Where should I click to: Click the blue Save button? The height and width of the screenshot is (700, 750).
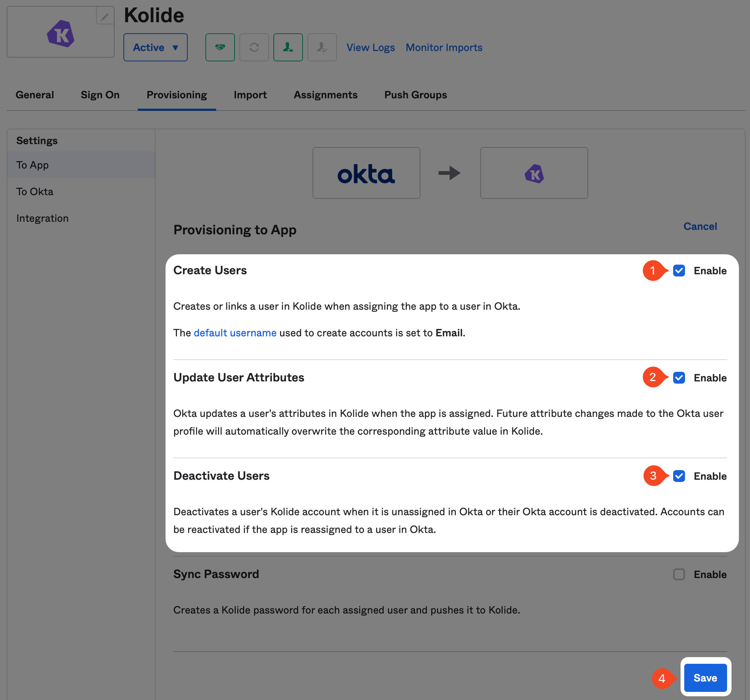click(x=706, y=678)
